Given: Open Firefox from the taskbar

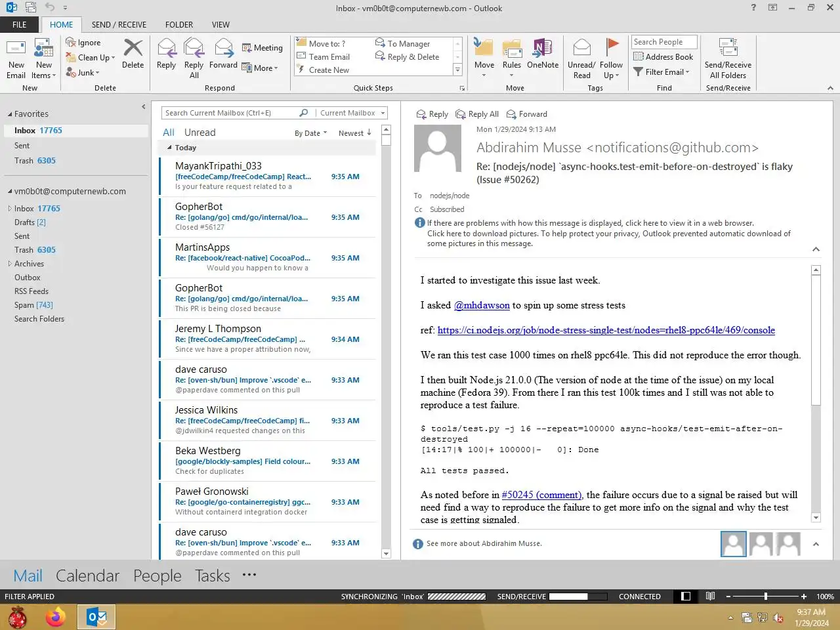Looking at the screenshot, I should [56, 618].
